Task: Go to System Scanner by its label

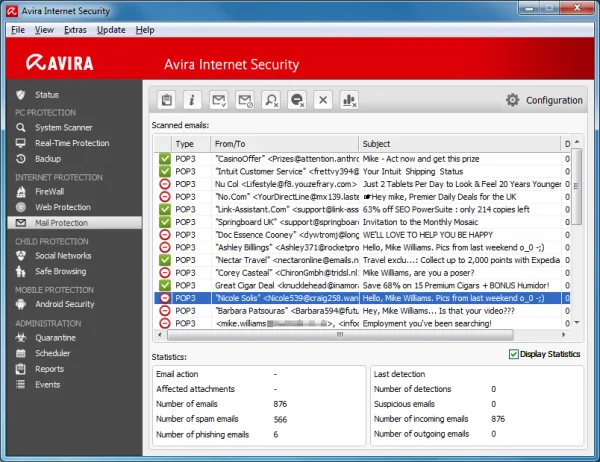Action: coord(64,127)
